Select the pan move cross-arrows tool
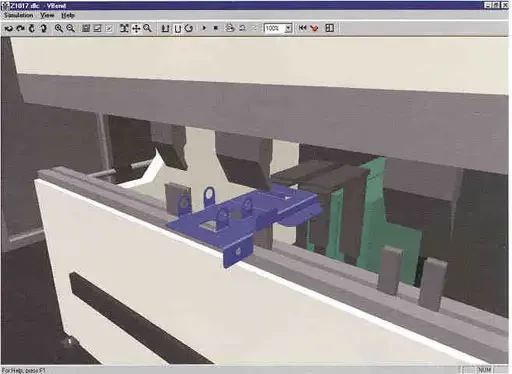Screen dimensions: 512x374 click(x=136, y=29)
